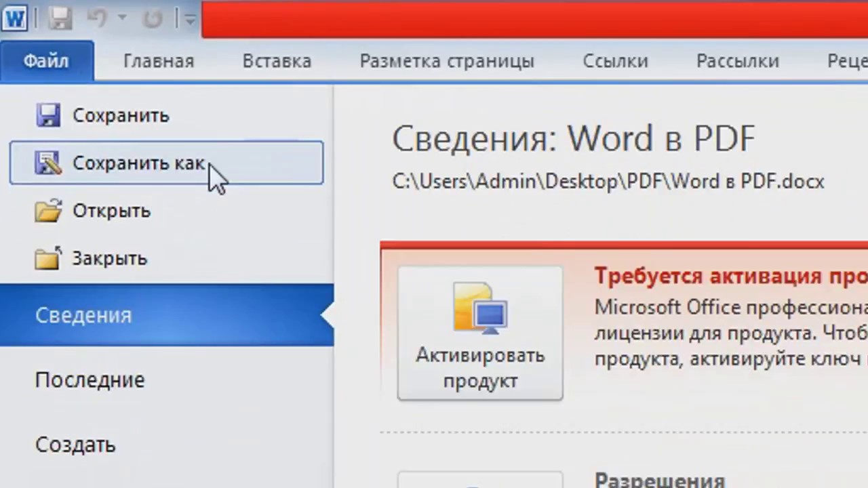Click the Активировать продукт button
This screenshot has width=868, height=488.
[x=480, y=333]
